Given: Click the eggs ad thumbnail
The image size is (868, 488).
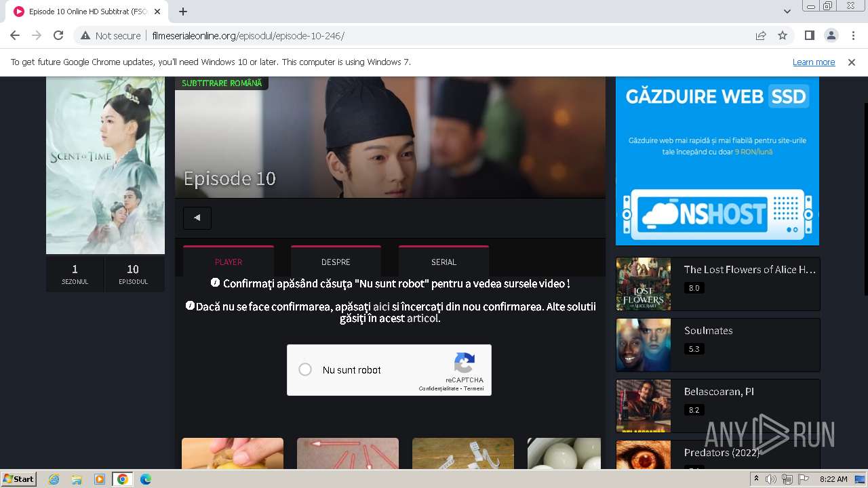Looking at the screenshot, I should [564, 453].
